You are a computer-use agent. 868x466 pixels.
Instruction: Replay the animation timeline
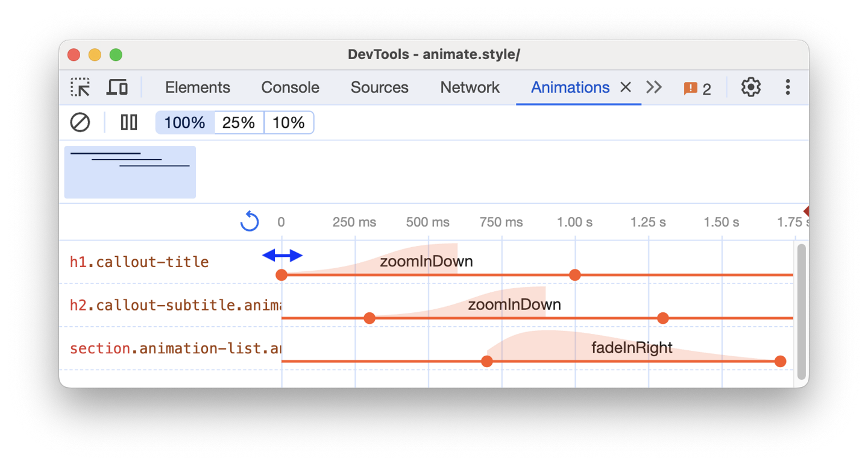(250, 221)
